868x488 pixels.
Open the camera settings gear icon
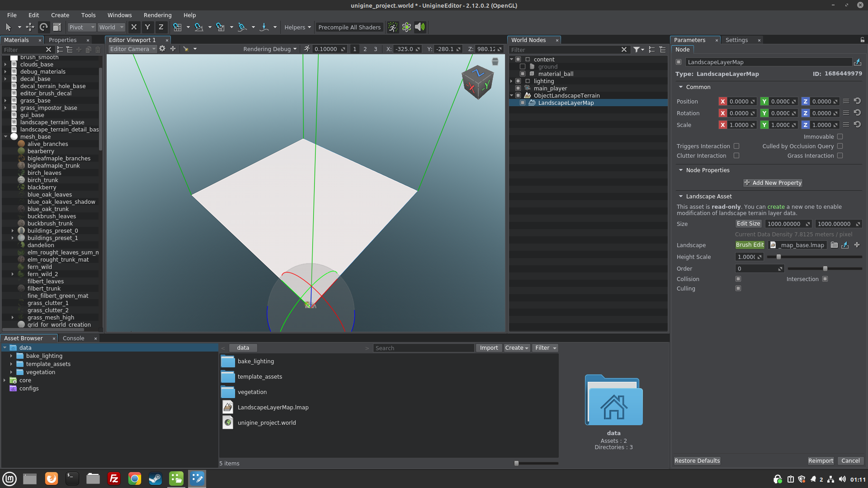pos(162,49)
